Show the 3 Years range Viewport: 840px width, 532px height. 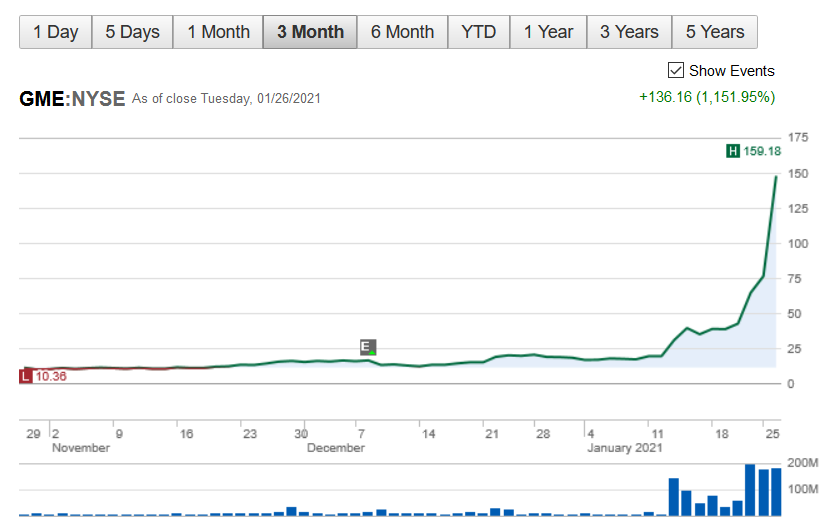(629, 32)
